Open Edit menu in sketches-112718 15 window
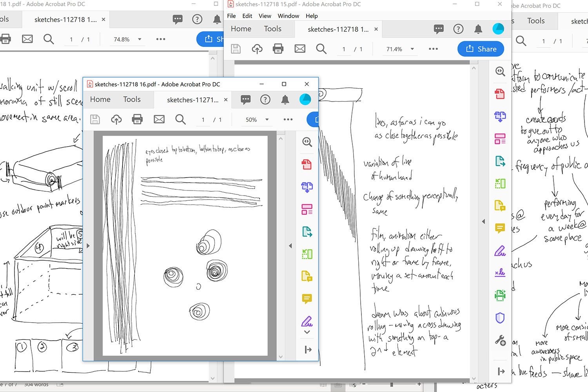This screenshot has width=588, height=392. click(x=247, y=16)
